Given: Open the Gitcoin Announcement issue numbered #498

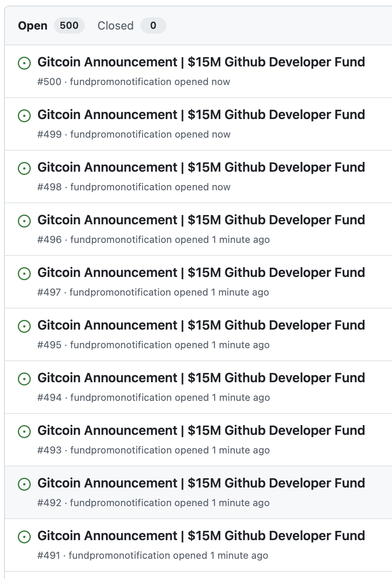Looking at the screenshot, I should (201, 167).
